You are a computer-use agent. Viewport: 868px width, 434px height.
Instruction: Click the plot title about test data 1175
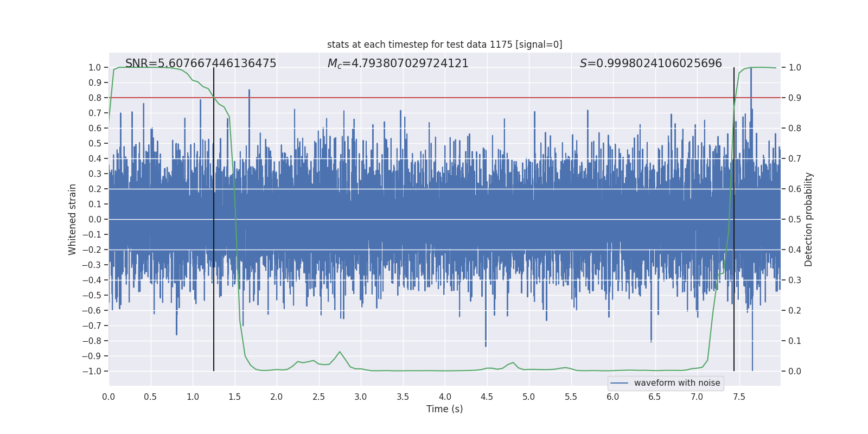pos(444,44)
